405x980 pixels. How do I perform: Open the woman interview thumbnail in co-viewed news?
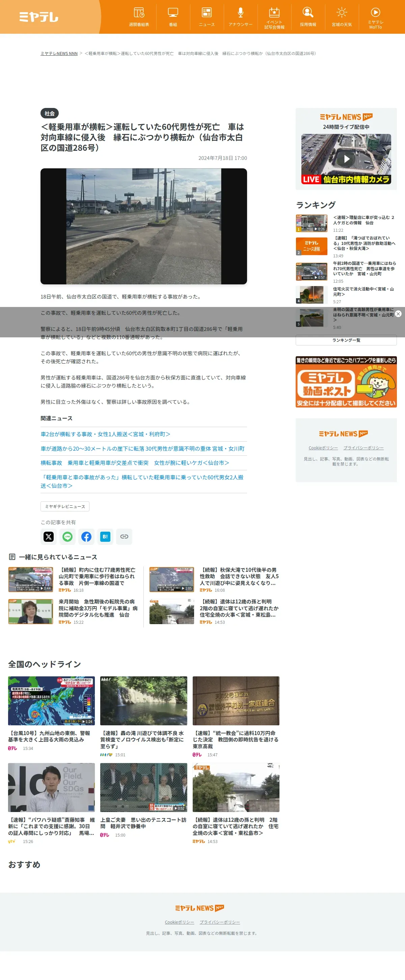point(30,611)
